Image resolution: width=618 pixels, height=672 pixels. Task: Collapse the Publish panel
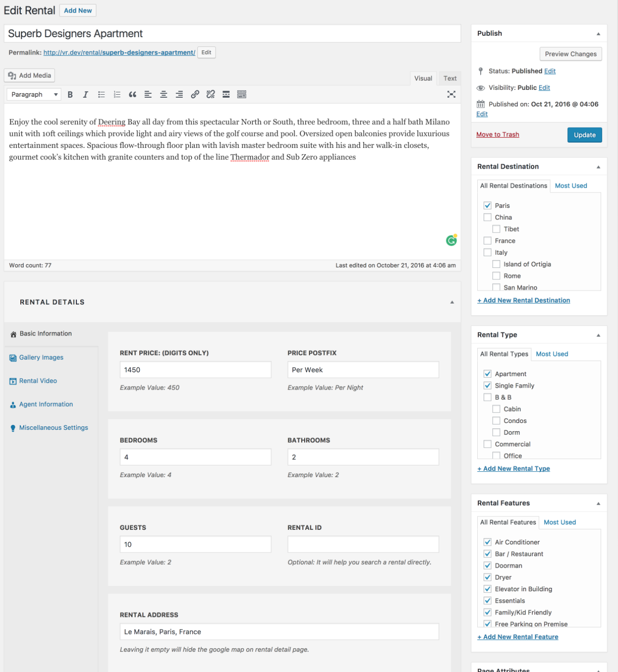point(598,34)
